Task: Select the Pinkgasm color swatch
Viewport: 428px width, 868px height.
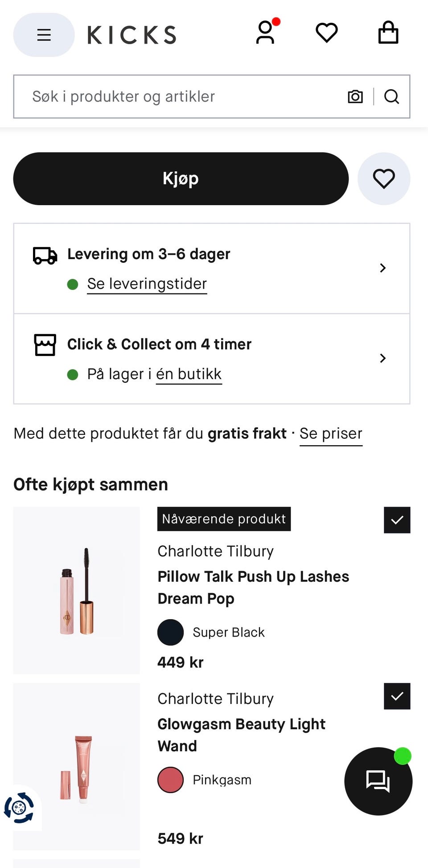Action: tap(170, 780)
